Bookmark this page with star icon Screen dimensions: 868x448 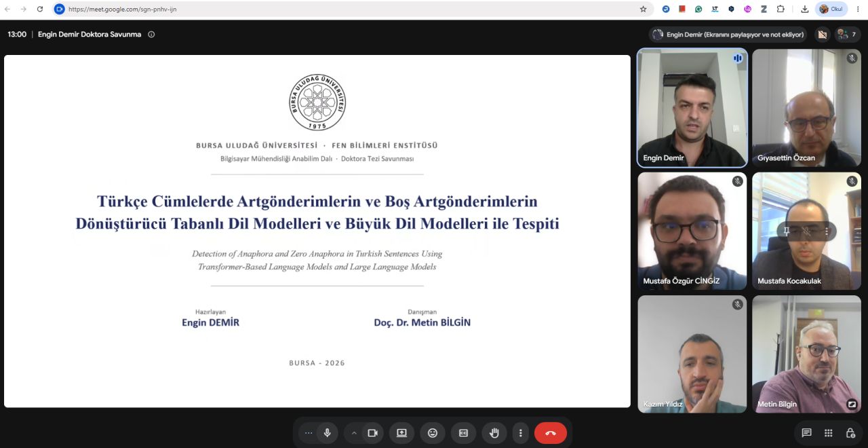643,9
